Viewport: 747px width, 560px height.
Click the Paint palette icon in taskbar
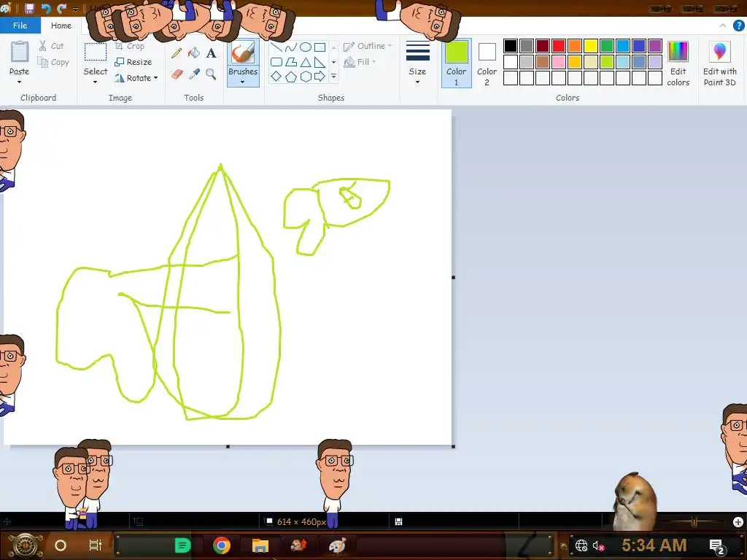tap(337, 545)
